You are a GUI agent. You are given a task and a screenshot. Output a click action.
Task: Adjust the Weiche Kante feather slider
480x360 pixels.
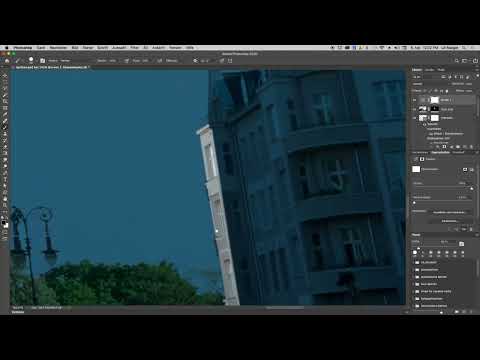(414, 203)
